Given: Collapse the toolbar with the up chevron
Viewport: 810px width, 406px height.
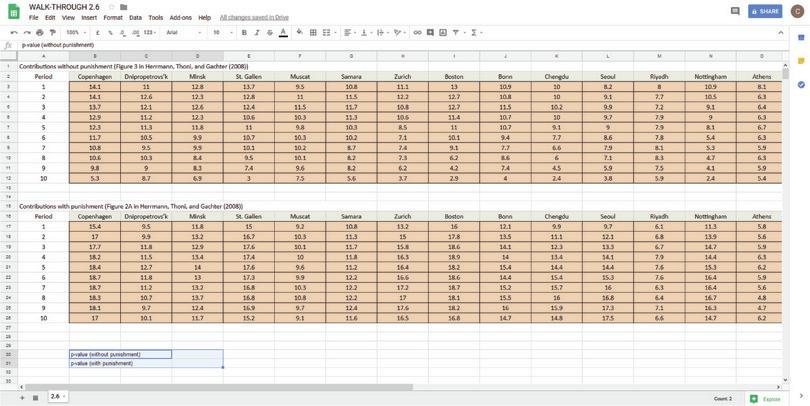Looking at the screenshot, I should click(x=781, y=33).
